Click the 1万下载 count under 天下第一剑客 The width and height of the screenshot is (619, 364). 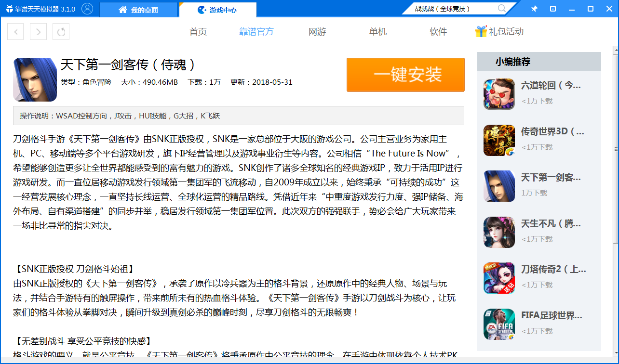pos(534,193)
